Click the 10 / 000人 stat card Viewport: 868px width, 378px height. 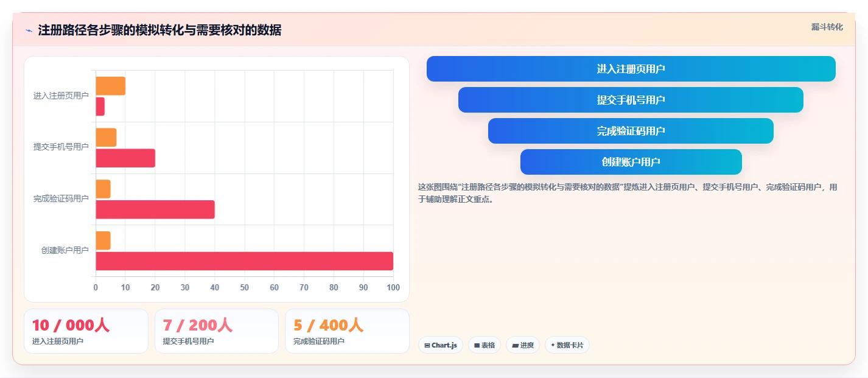pyautogui.click(x=86, y=331)
